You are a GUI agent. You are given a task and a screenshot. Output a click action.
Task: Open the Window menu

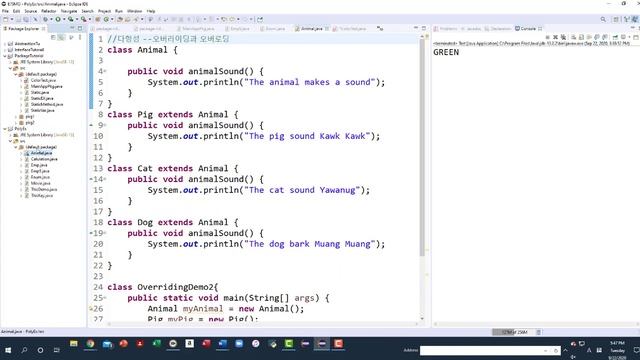pos(134,11)
